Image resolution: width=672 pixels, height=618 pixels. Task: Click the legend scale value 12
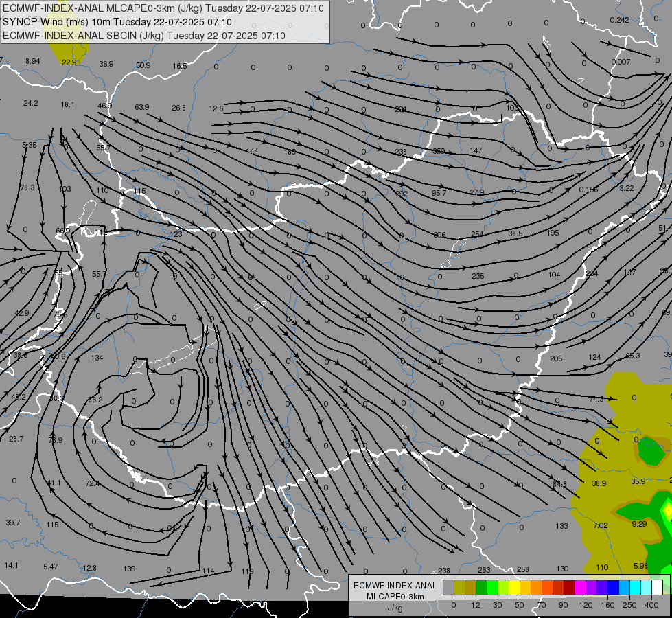476,605
